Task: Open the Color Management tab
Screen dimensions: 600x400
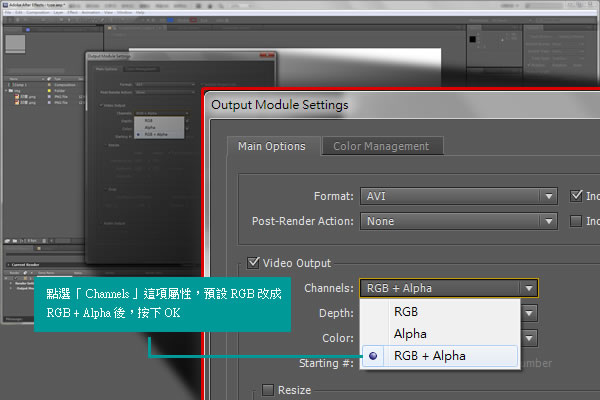Action: click(x=382, y=146)
